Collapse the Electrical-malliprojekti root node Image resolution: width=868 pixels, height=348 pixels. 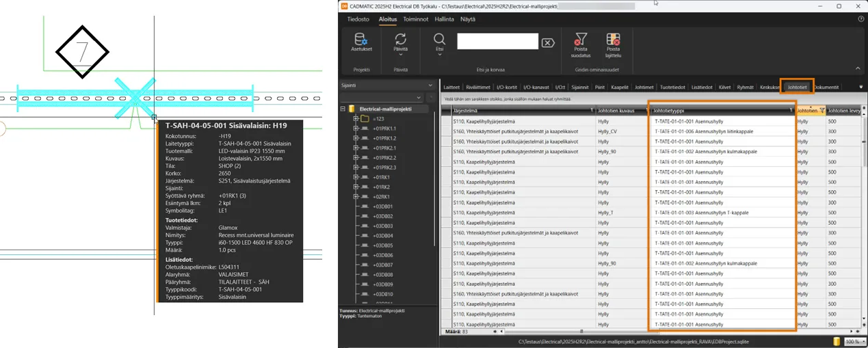coord(343,109)
